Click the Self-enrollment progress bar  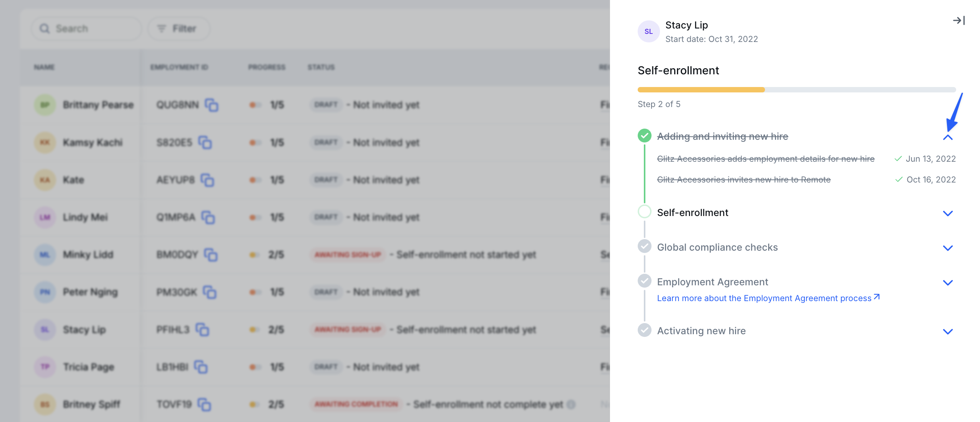tap(796, 90)
